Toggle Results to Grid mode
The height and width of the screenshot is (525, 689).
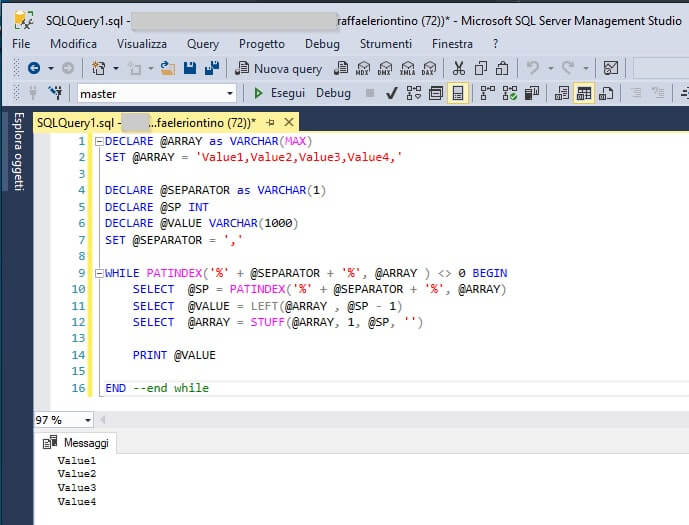tap(584, 93)
